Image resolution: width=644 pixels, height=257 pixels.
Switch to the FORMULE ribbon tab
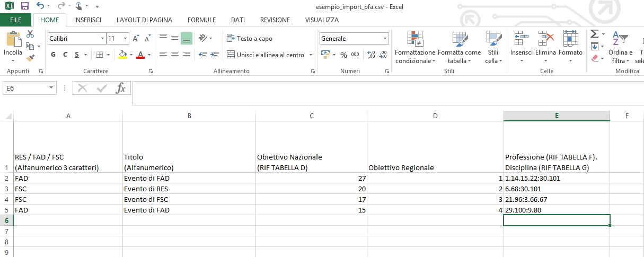(x=201, y=20)
